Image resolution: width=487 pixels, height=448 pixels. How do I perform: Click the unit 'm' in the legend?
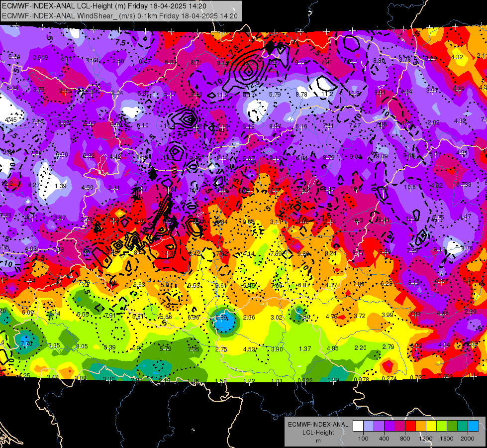coord(318,441)
